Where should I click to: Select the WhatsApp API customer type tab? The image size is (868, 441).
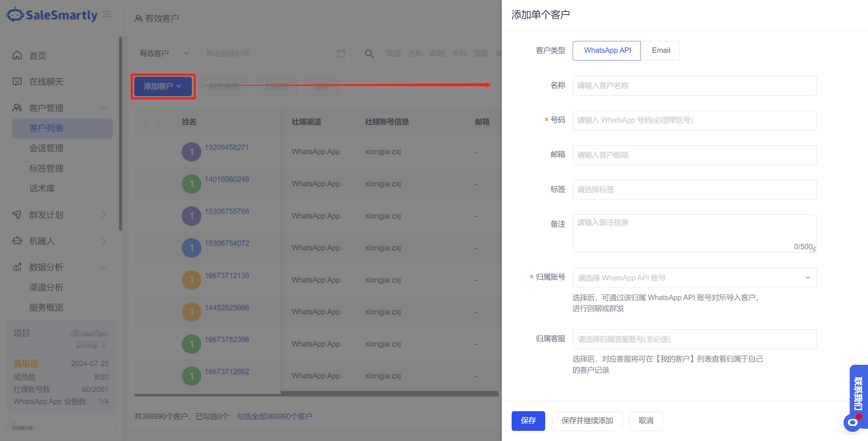click(x=607, y=50)
